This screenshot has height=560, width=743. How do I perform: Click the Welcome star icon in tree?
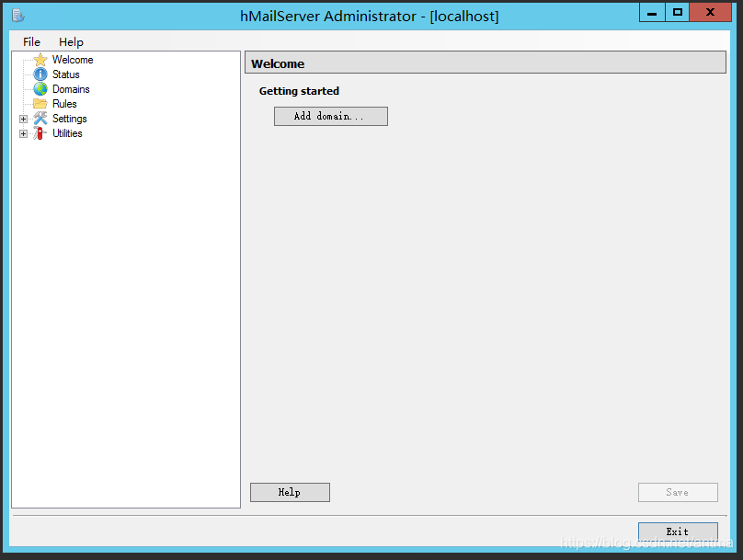click(x=40, y=60)
